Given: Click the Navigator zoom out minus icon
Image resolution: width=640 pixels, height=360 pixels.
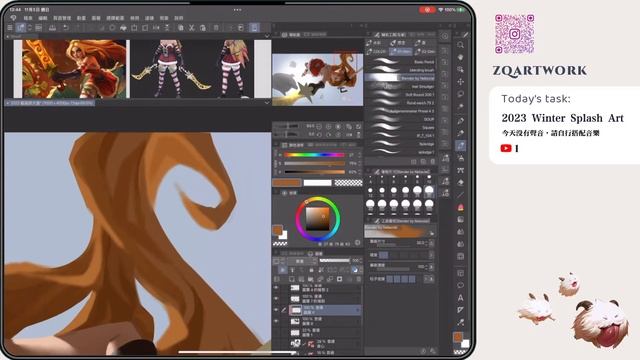Looking at the screenshot, I should [319, 127].
